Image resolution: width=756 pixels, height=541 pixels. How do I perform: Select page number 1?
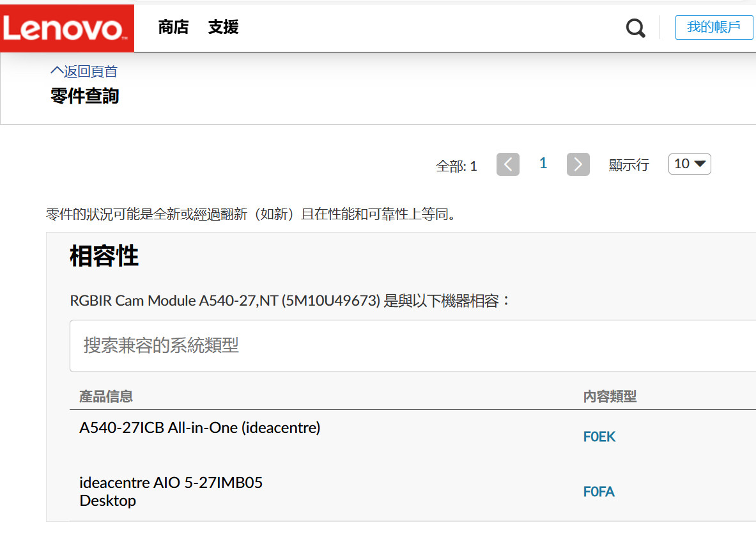coord(543,164)
